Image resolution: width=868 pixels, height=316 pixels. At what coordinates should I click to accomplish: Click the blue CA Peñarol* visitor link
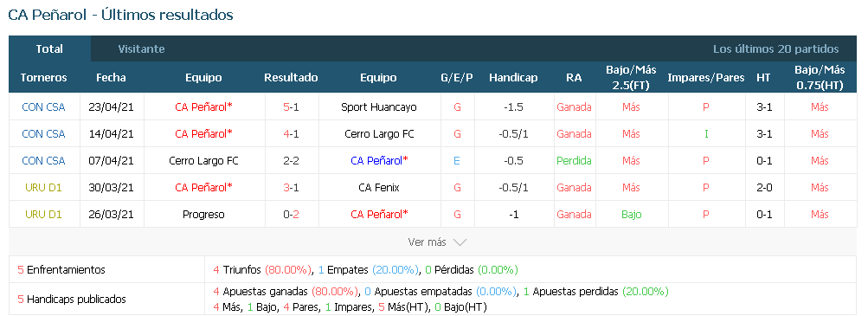point(379,160)
